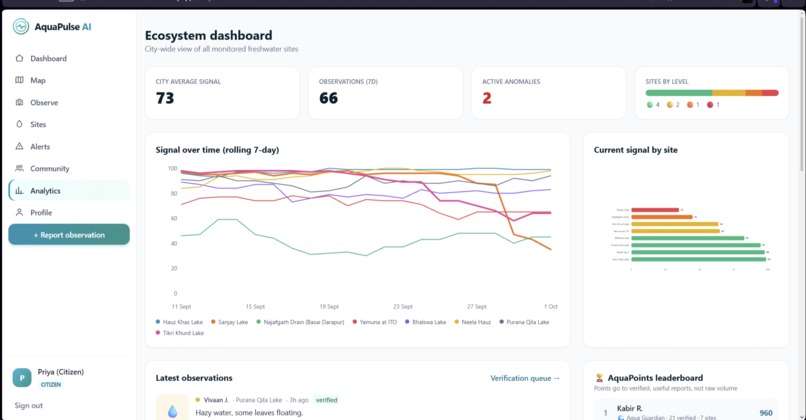Click the Analytics bar chart icon

click(x=20, y=190)
